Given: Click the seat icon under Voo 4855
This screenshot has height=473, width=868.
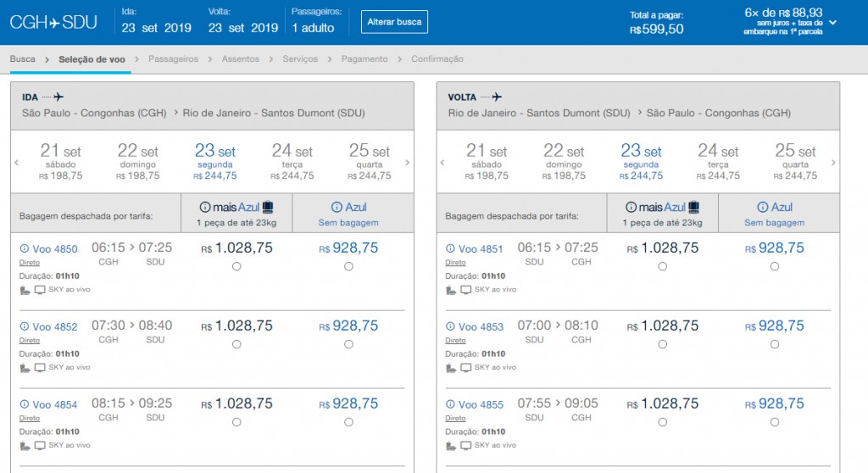Looking at the screenshot, I should [451, 446].
